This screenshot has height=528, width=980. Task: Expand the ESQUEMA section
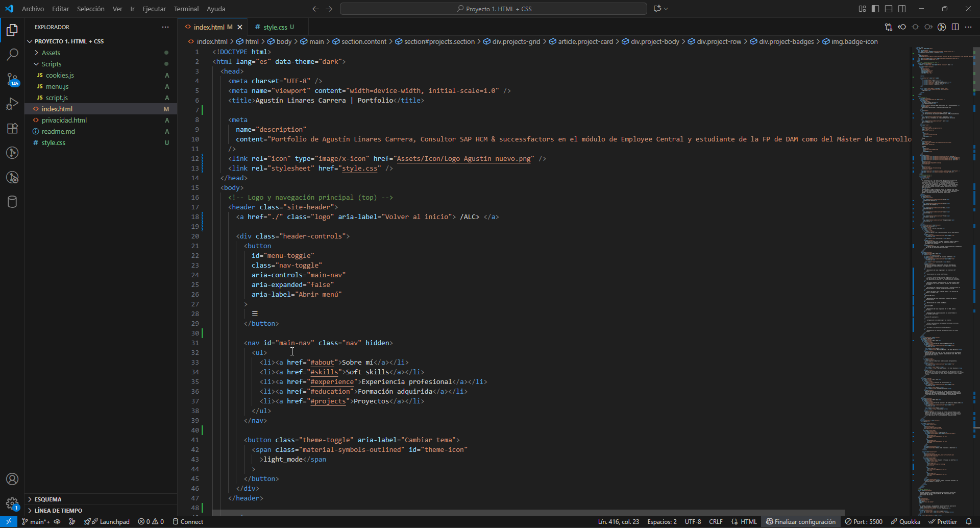click(x=49, y=499)
